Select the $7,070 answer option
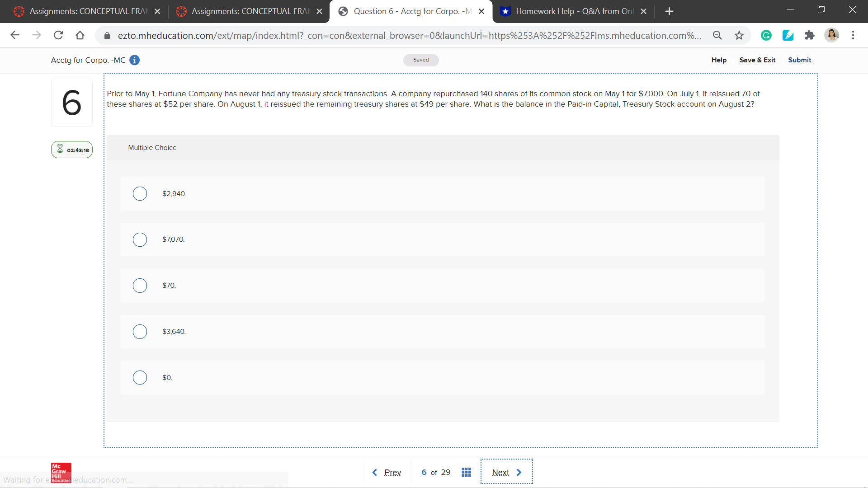 coord(140,239)
